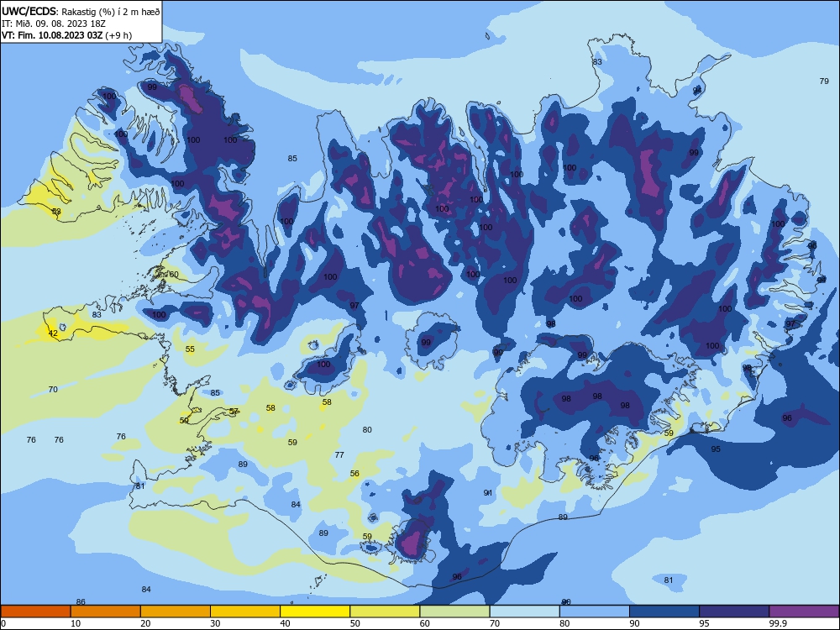This screenshot has height=630, width=840.
Task: Click the '53' humidity value on the map
Action: tap(56, 212)
